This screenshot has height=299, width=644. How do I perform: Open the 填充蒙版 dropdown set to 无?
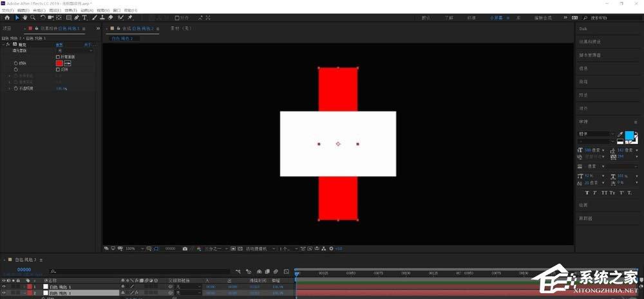point(74,50)
